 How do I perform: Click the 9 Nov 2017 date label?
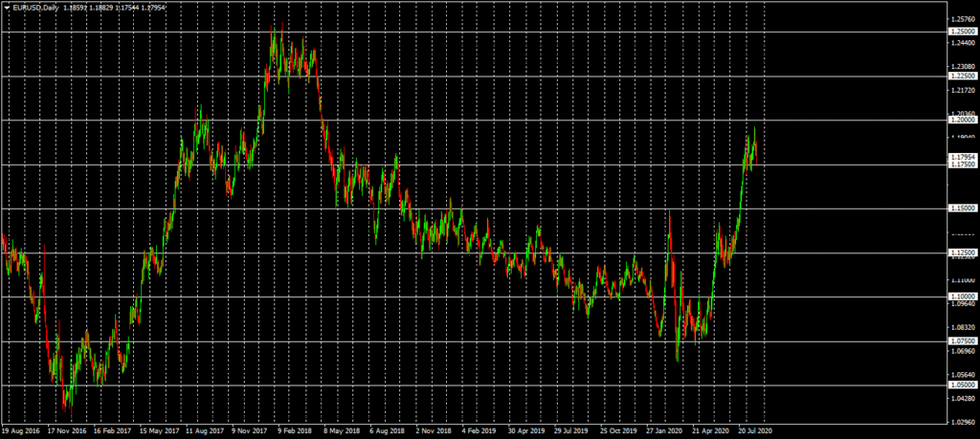(250, 431)
